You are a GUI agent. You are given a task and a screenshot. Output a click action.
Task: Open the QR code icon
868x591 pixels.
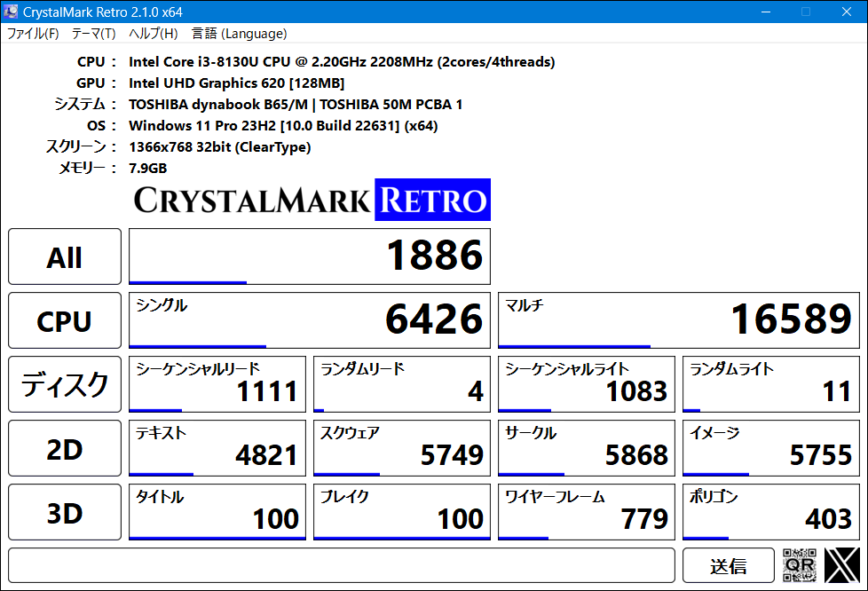pyautogui.click(x=800, y=565)
